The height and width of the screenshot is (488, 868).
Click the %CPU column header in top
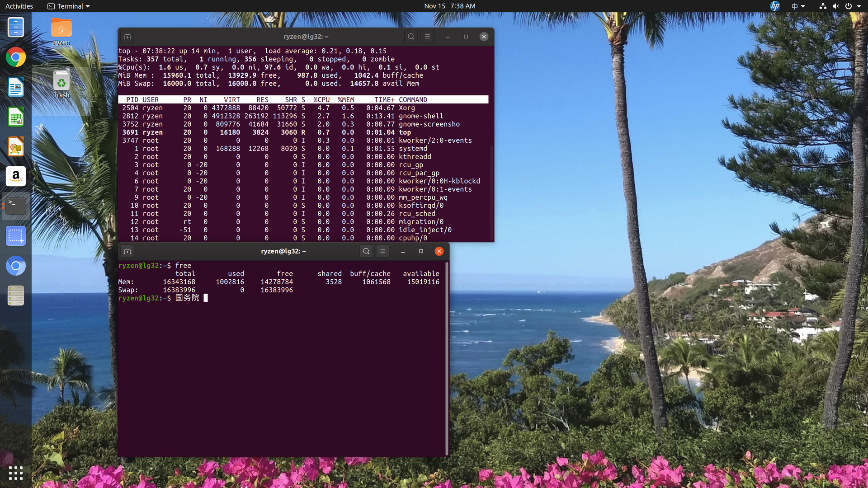coord(321,100)
